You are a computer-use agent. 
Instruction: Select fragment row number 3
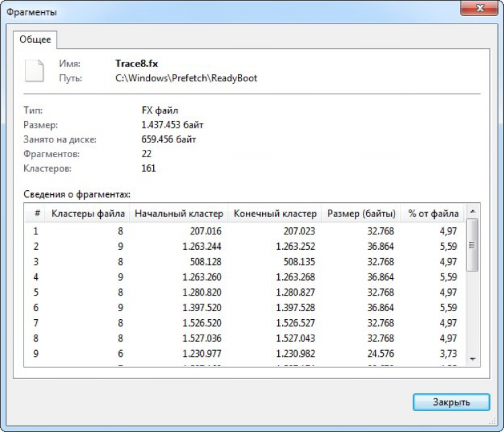coord(245,261)
